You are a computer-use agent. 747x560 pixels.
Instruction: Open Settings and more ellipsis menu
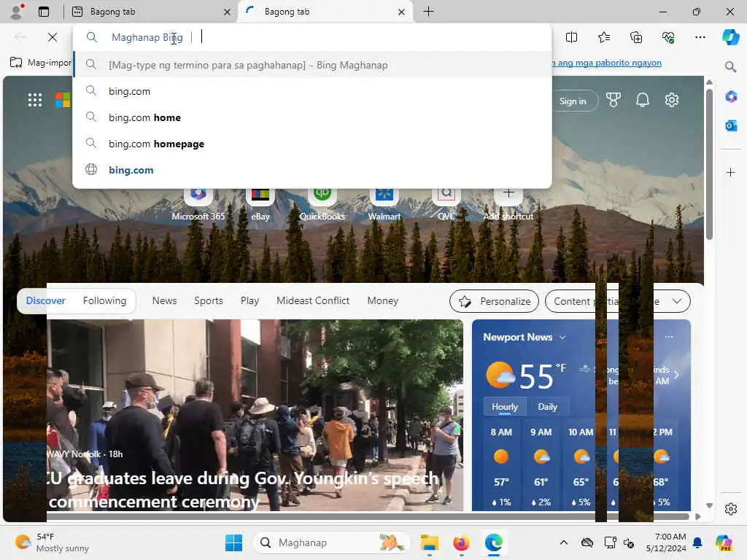700,37
